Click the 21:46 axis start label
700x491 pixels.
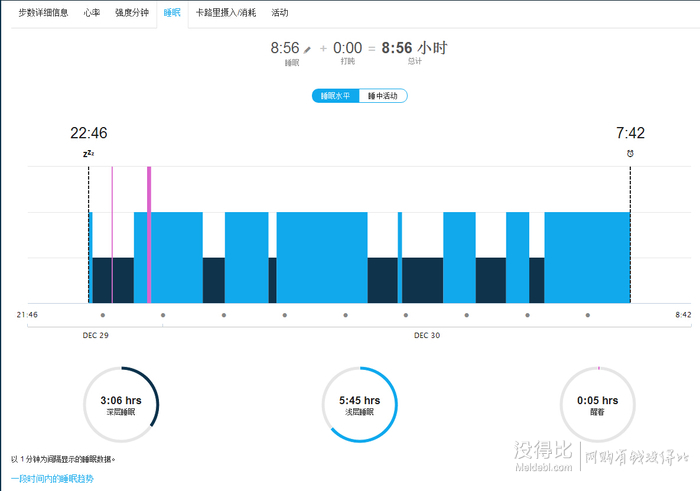[x=27, y=315]
